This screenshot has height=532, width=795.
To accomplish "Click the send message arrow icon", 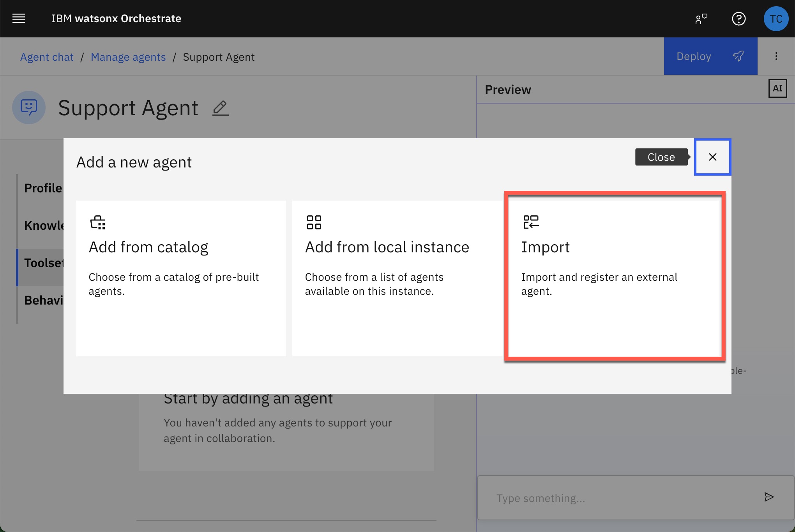I will click(x=769, y=497).
